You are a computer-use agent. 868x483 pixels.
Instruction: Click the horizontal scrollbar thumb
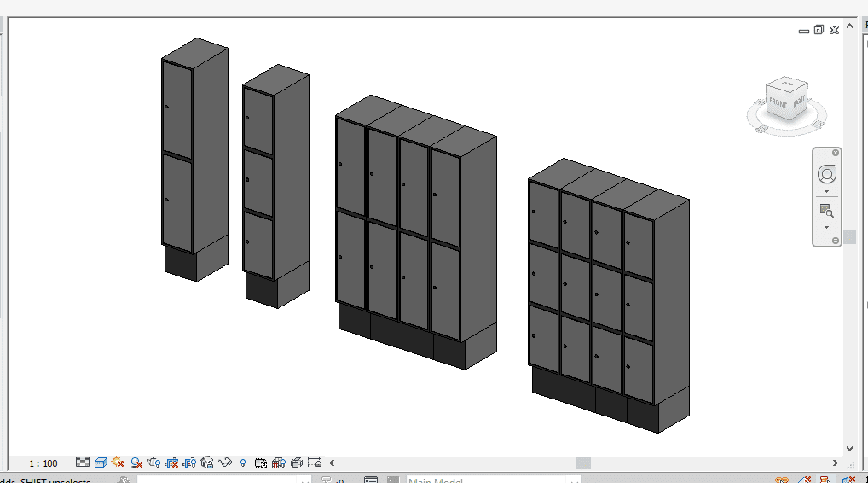(x=583, y=463)
